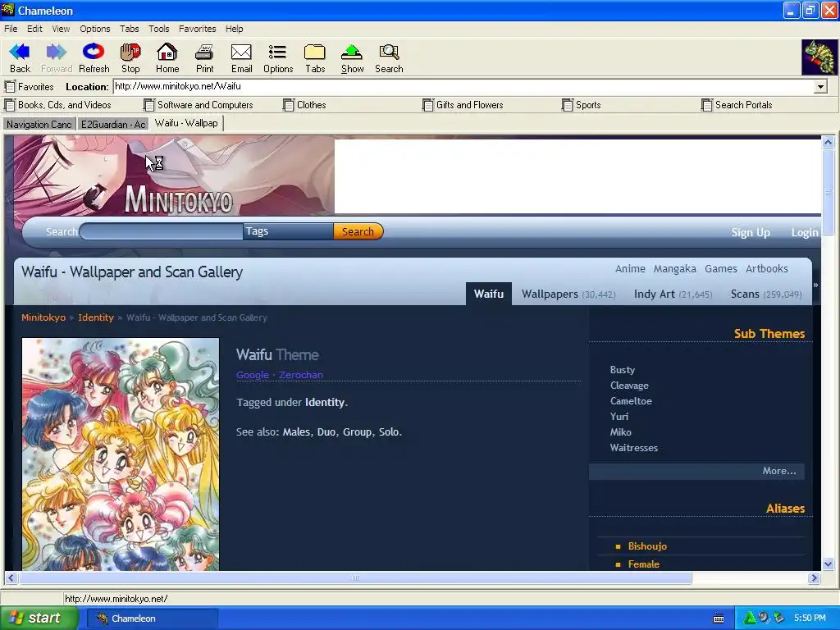The width and height of the screenshot is (840, 630).
Task: Click the green triangle system tray icon
Action: coord(750,619)
